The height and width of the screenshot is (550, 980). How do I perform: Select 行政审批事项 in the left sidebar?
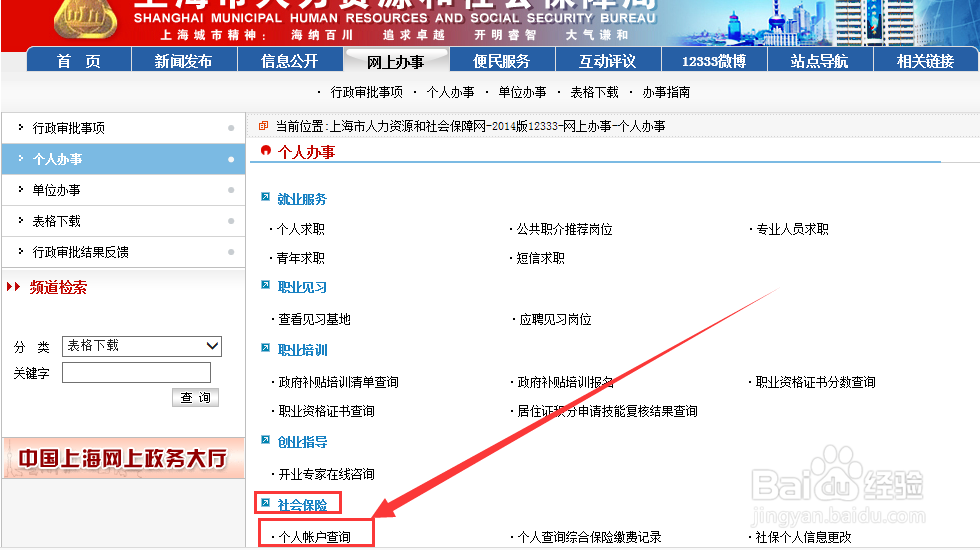123,128
